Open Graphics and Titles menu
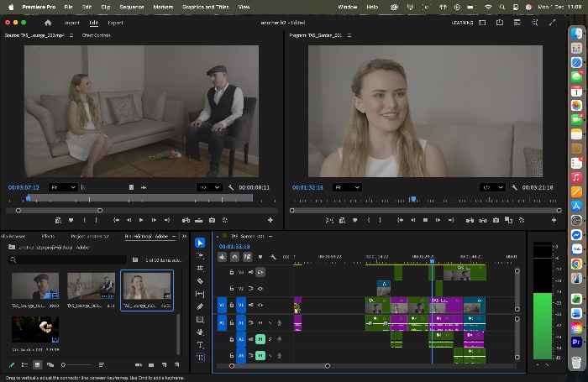The height and width of the screenshot is (382, 588). [x=206, y=7]
